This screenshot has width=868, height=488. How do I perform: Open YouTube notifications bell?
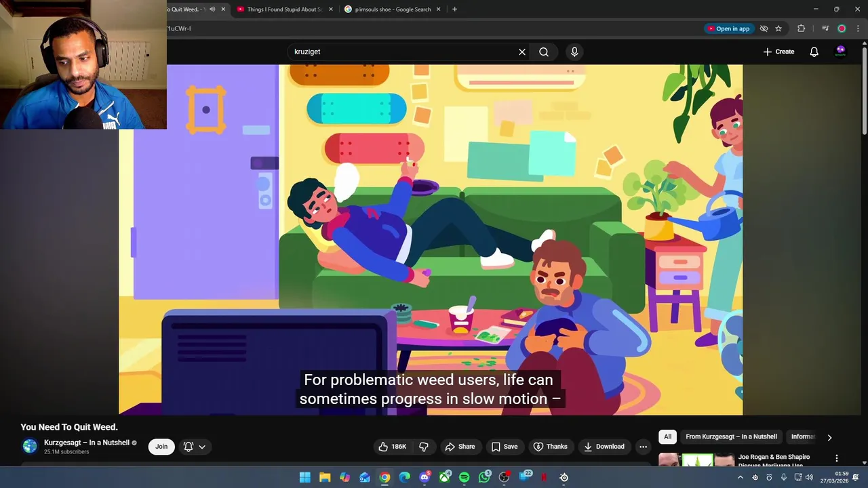coord(814,52)
